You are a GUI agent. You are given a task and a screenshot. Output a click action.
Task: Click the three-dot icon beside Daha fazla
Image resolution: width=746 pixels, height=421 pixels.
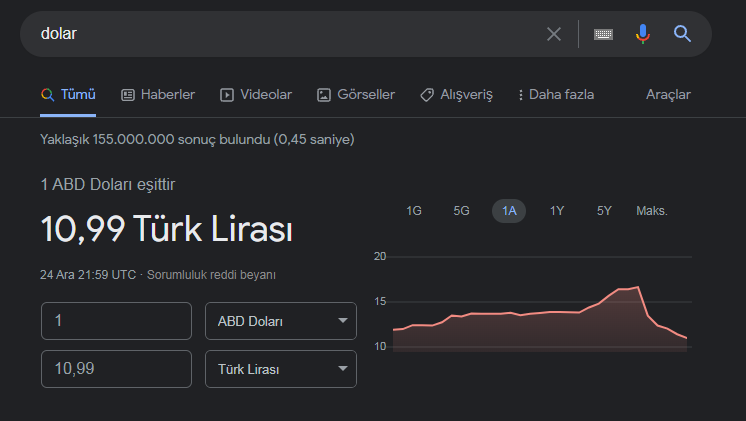[521, 95]
